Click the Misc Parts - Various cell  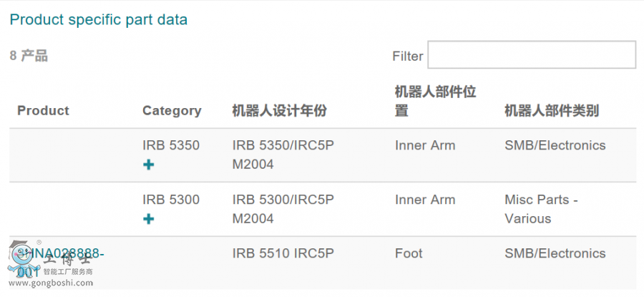(542, 209)
